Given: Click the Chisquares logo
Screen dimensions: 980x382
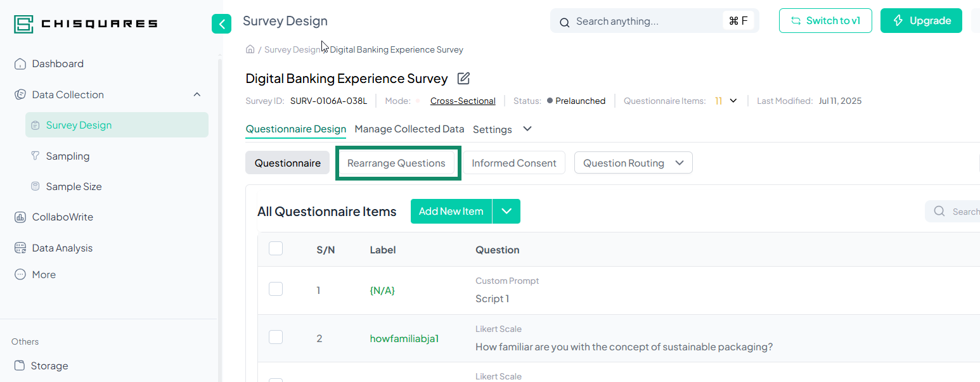Looking at the screenshot, I should 86,24.
